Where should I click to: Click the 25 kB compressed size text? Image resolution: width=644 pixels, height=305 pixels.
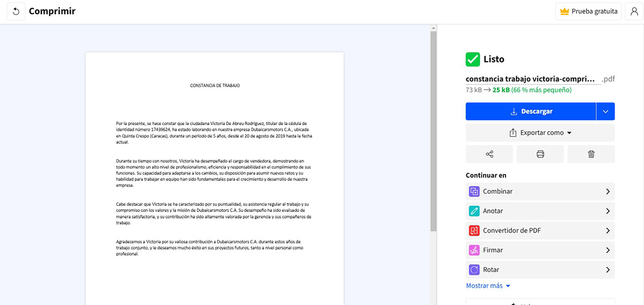(501, 90)
